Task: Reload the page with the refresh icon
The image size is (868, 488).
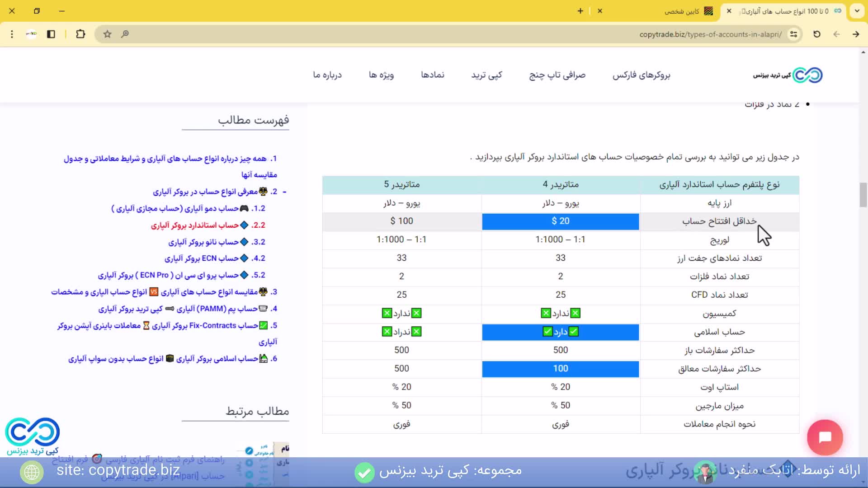Action: coord(816,34)
